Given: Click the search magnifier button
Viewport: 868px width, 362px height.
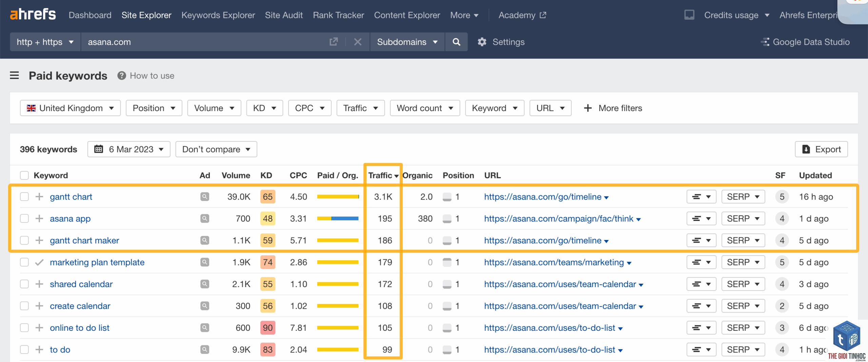Looking at the screenshot, I should click(x=456, y=42).
